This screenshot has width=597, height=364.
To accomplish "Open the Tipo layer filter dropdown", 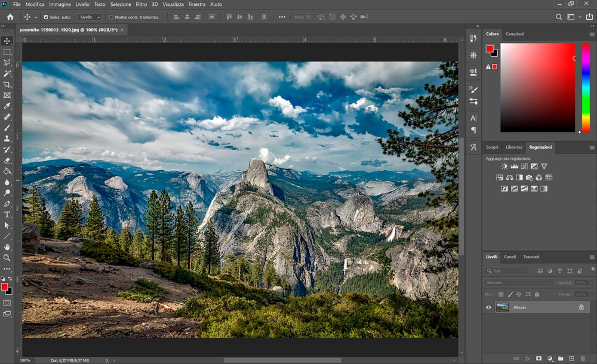I will pos(506,271).
